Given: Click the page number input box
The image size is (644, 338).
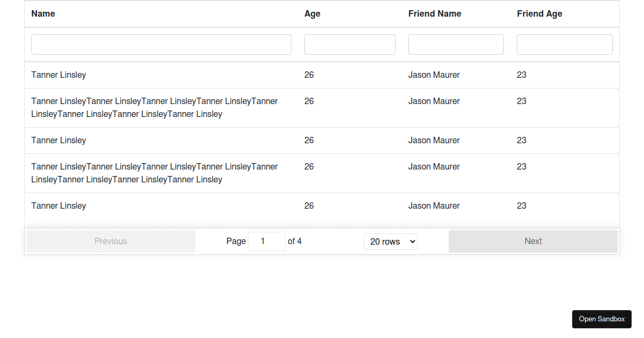Looking at the screenshot, I should (x=266, y=241).
